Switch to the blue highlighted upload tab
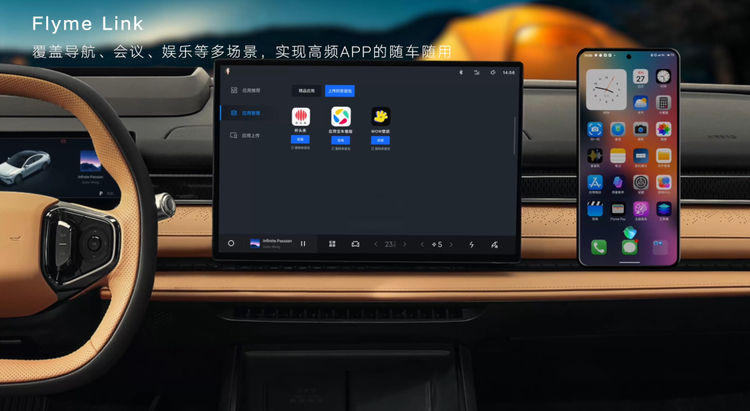 tap(340, 91)
